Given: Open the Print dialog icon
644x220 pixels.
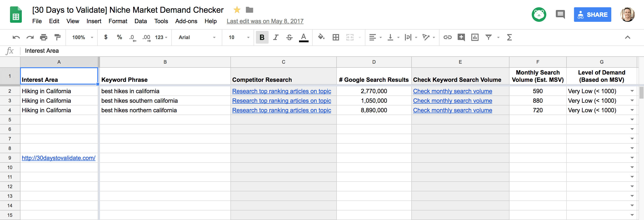Looking at the screenshot, I should [43, 37].
